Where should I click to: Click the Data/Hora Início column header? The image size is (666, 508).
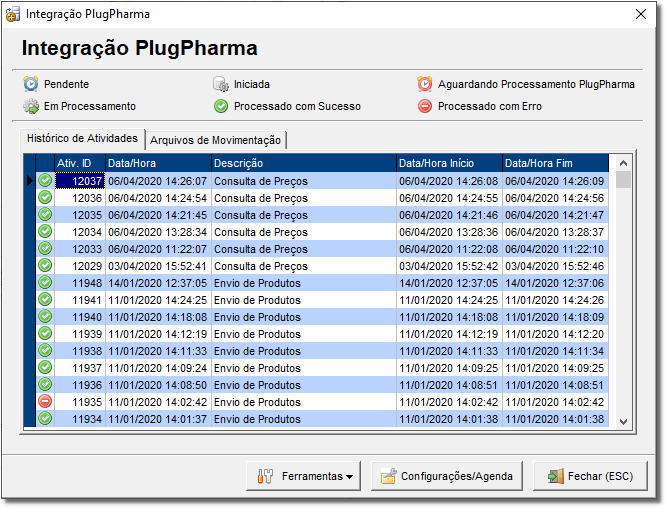tap(449, 163)
